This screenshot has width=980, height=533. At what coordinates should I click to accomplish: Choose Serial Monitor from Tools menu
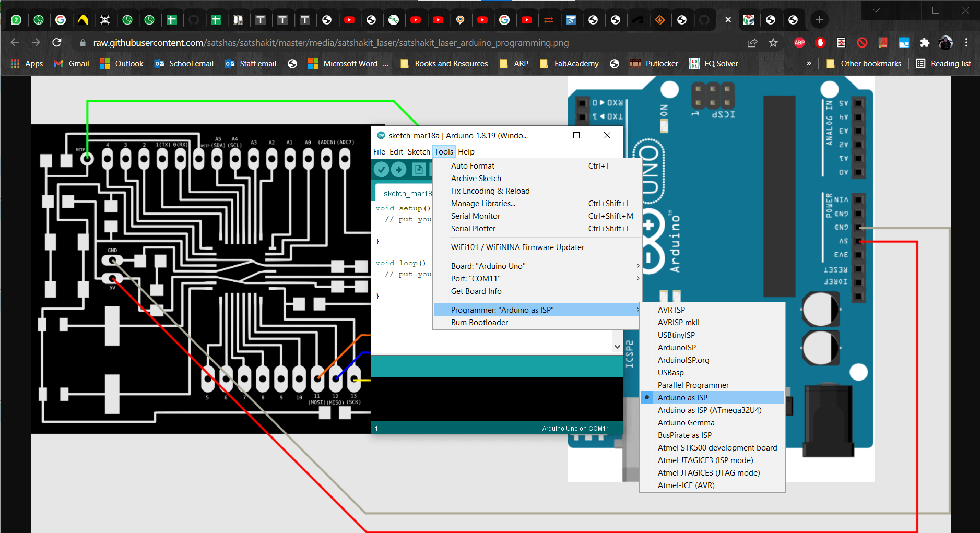tap(537, 216)
